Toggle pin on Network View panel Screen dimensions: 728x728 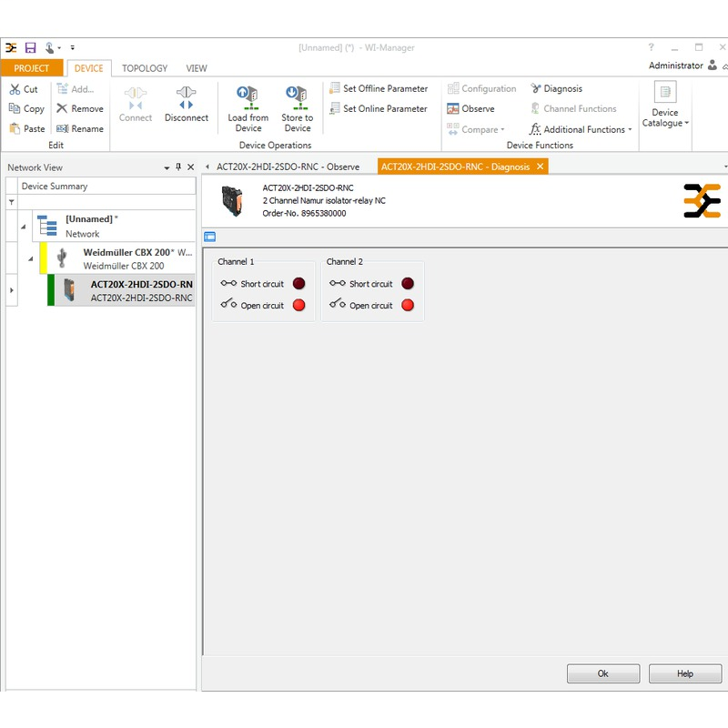(178, 167)
